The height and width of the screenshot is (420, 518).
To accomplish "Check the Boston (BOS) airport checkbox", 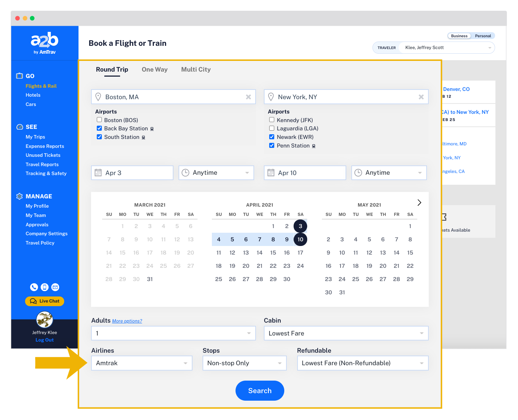I will click(x=99, y=120).
